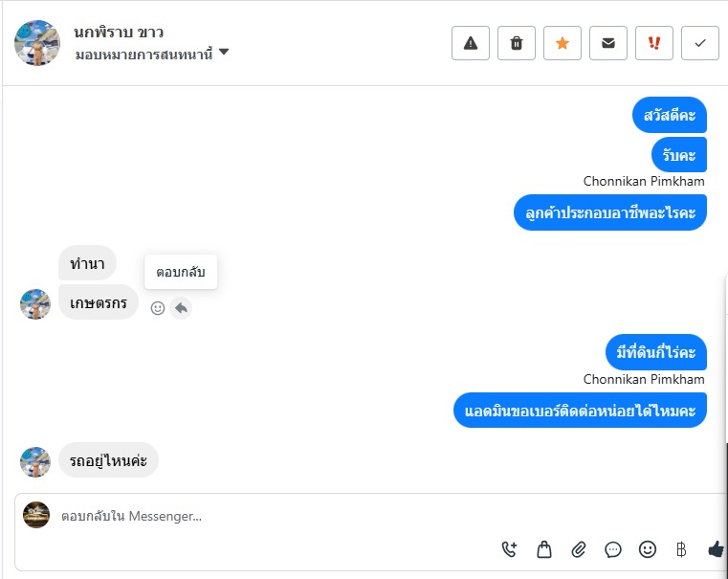
Task: Open the emoji picker smiley icon
Action: coord(648,549)
